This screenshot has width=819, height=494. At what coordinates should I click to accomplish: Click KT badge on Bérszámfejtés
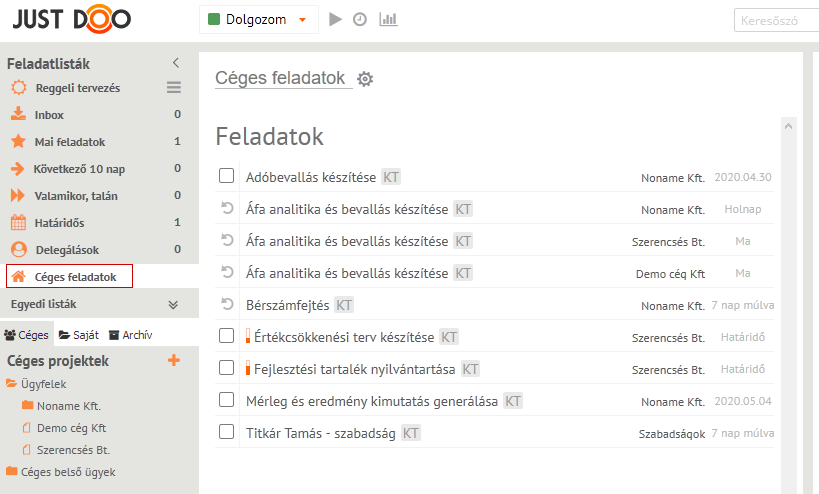tap(344, 305)
